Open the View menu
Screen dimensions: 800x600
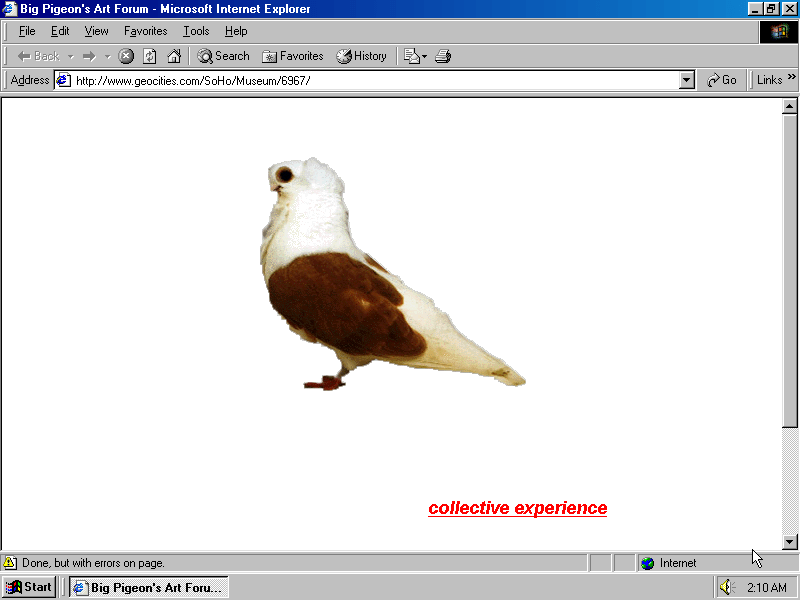pyautogui.click(x=97, y=31)
